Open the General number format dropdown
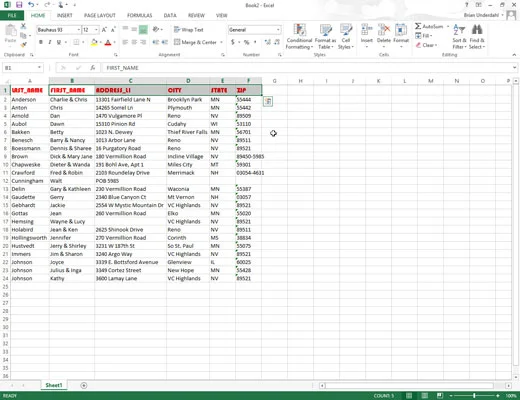 click(278, 30)
